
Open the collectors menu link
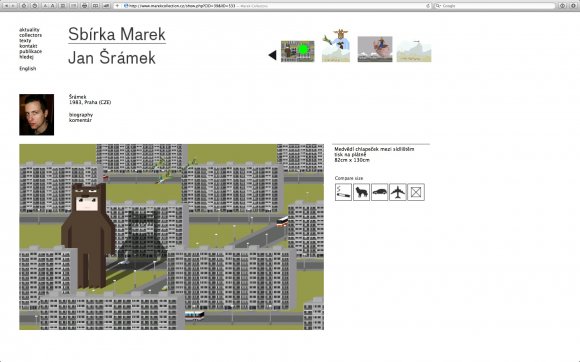(30, 35)
